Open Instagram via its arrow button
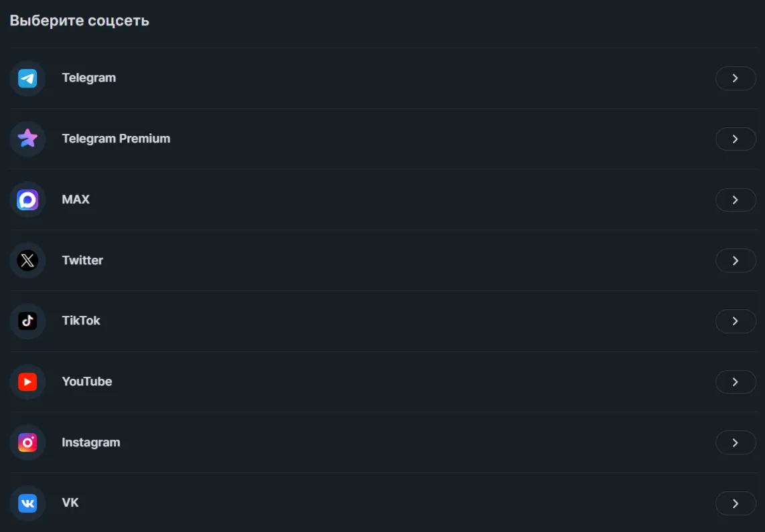 (x=736, y=443)
